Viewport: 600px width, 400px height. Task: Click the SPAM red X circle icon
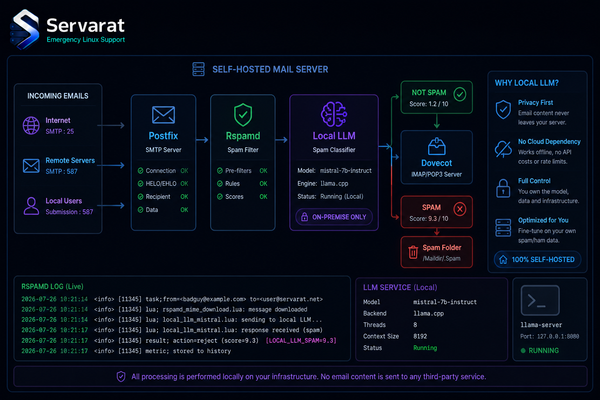(460, 209)
